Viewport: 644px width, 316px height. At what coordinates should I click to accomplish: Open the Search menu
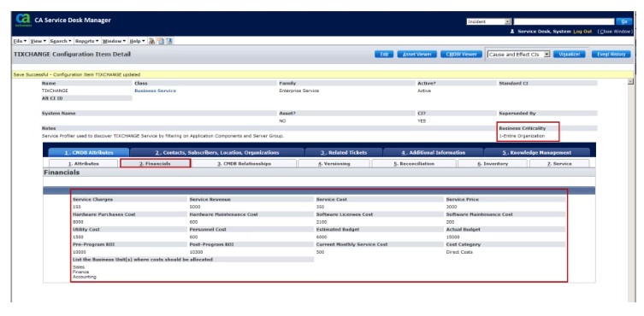coord(61,41)
